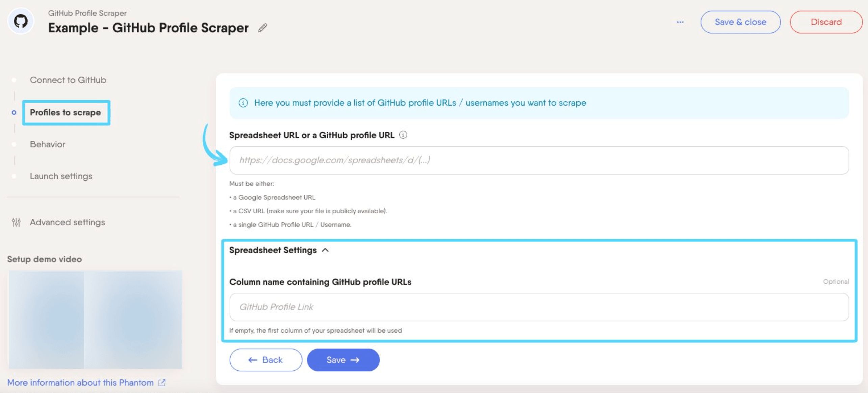This screenshot has width=868, height=393.
Task: Click the Advanced settings sliders icon
Action: 16,222
